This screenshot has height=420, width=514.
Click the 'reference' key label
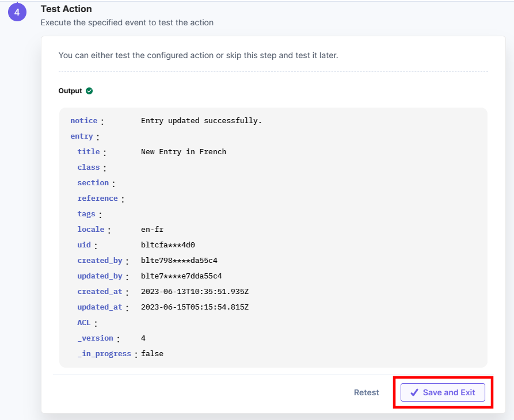tap(98, 198)
